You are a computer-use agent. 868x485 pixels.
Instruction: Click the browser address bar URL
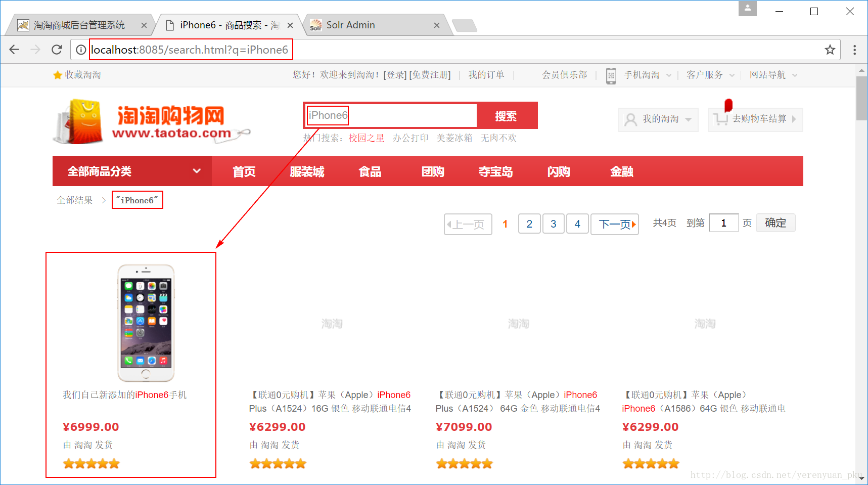(x=190, y=50)
